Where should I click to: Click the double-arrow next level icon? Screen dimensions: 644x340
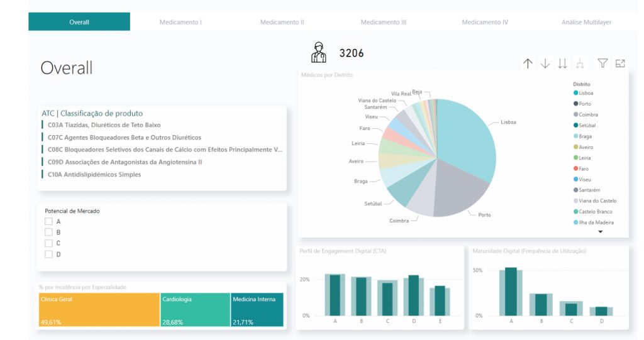(x=562, y=63)
